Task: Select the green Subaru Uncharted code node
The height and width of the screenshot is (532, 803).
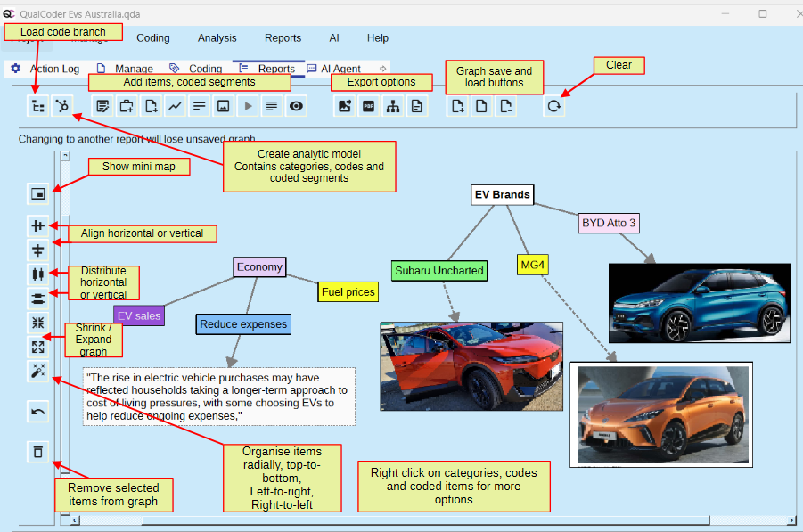Action: pyautogui.click(x=439, y=271)
